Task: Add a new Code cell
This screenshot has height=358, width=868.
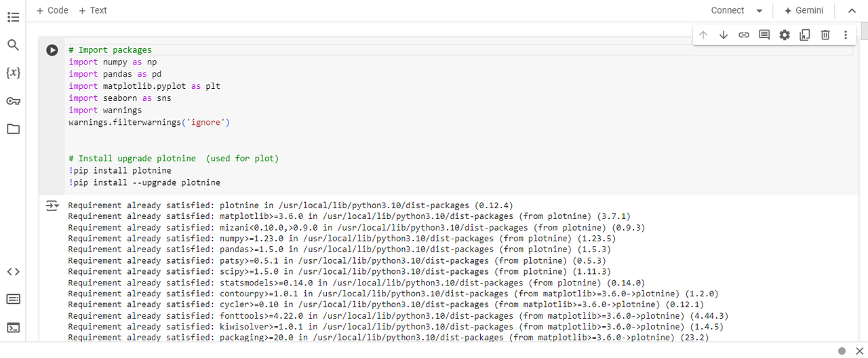Action: coord(52,10)
